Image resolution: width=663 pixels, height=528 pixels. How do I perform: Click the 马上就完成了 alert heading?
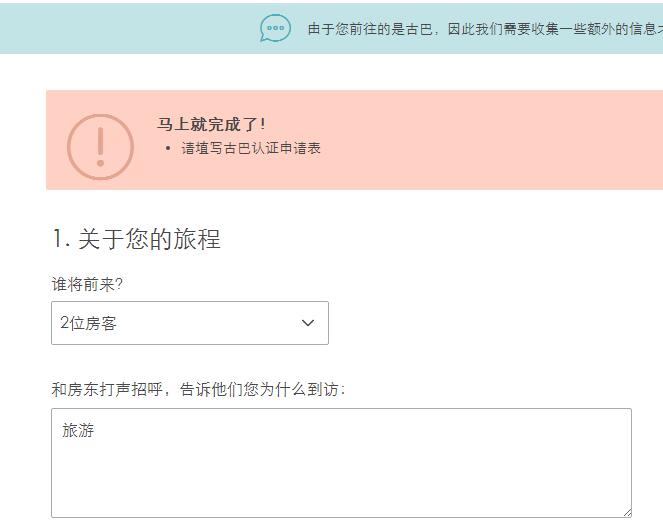click(x=211, y=124)
